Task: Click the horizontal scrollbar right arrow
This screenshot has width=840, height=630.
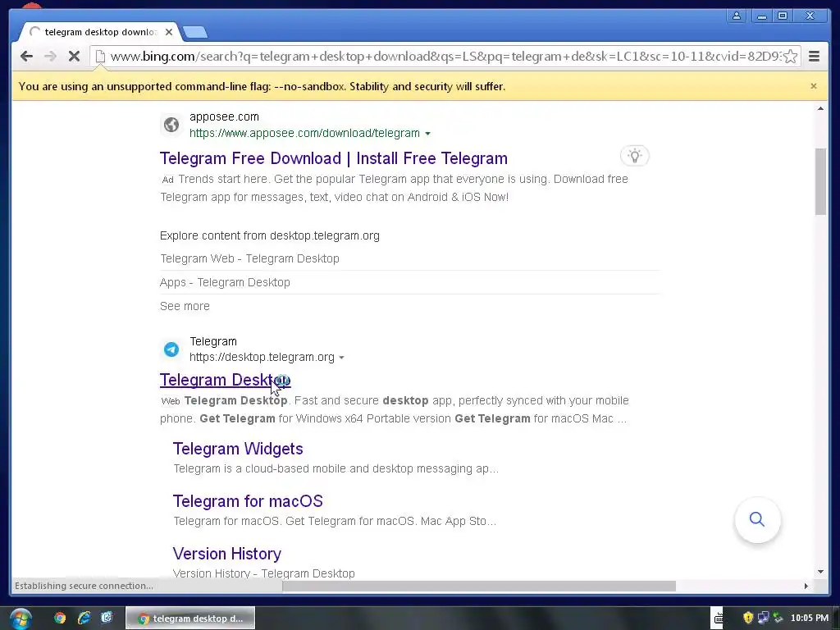Action: tap(806, 586)
